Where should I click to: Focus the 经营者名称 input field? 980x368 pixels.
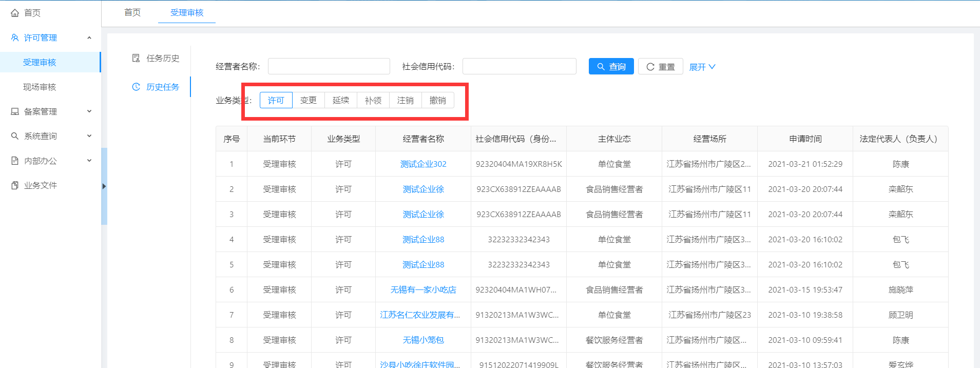(329, 66)
